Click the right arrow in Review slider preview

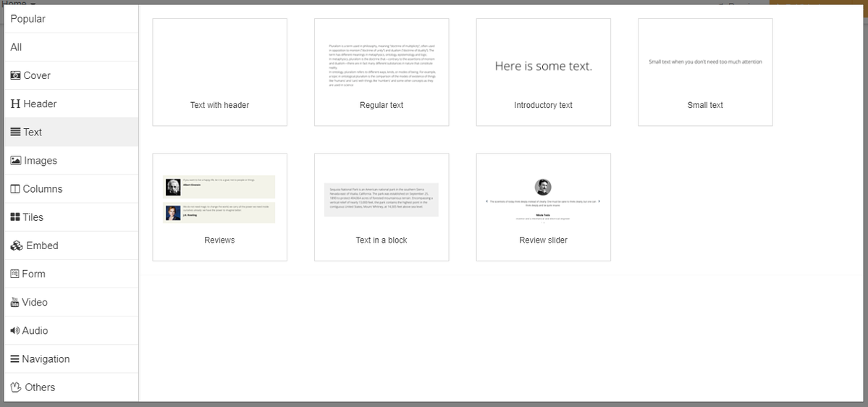(599, 201)
